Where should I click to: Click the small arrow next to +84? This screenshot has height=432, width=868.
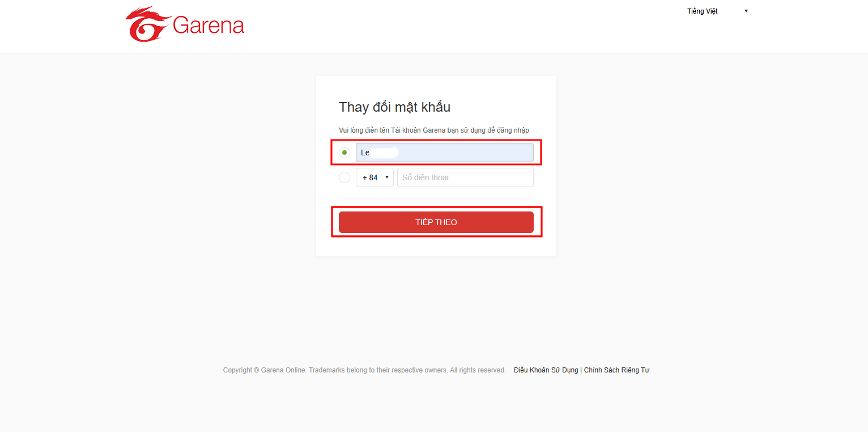coord(387,177)
